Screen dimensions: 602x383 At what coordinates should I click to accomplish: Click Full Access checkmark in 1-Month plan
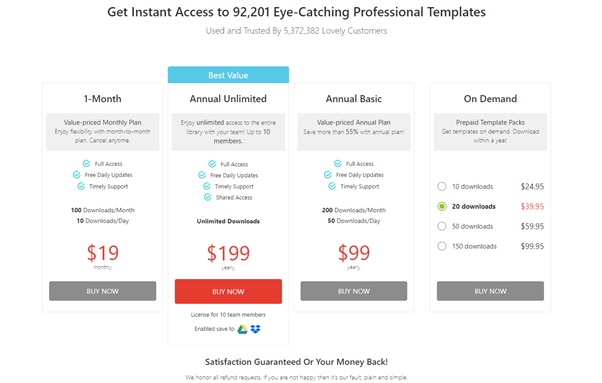86,163
